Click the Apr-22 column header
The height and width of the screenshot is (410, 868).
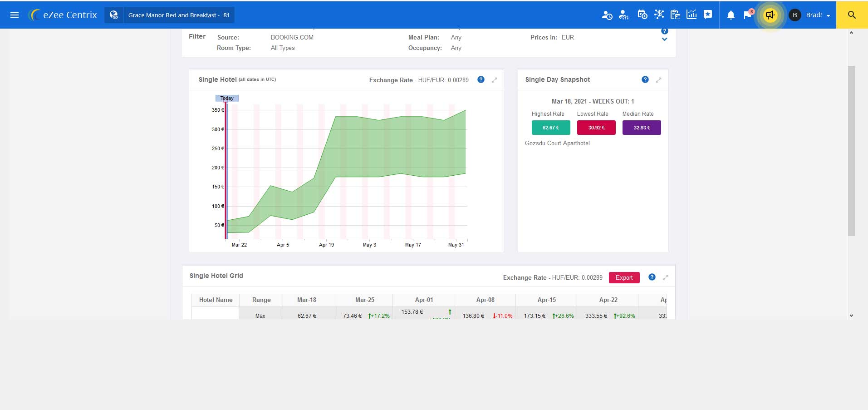point(608,300)
